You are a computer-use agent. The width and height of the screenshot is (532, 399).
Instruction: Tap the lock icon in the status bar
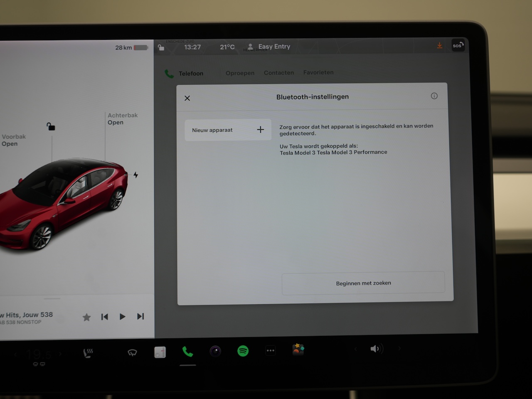[161, 47]
